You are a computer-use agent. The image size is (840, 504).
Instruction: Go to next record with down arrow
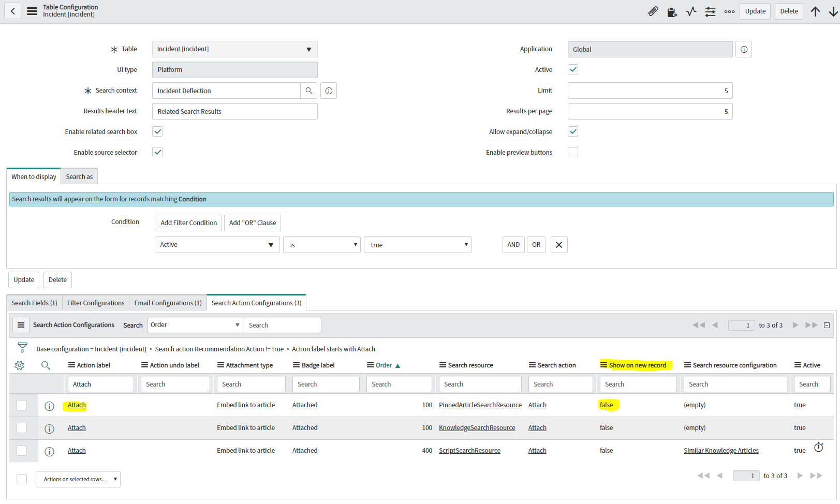click(833, 11)
